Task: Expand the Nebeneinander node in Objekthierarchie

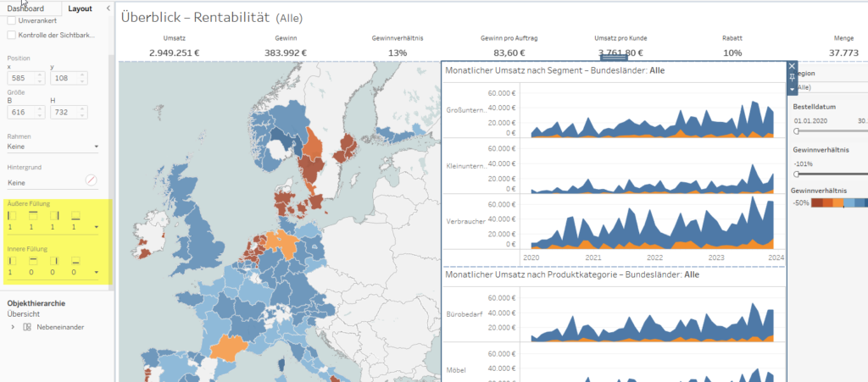Action: click(x=13, y=327)
